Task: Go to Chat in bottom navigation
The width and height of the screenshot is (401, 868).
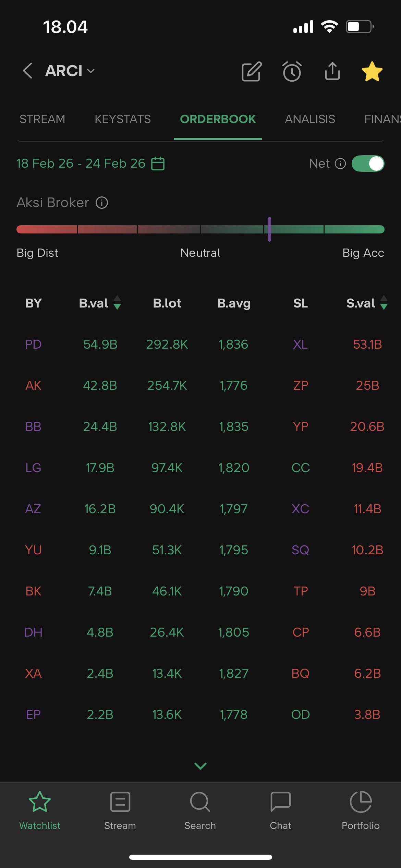Action: 280,810
